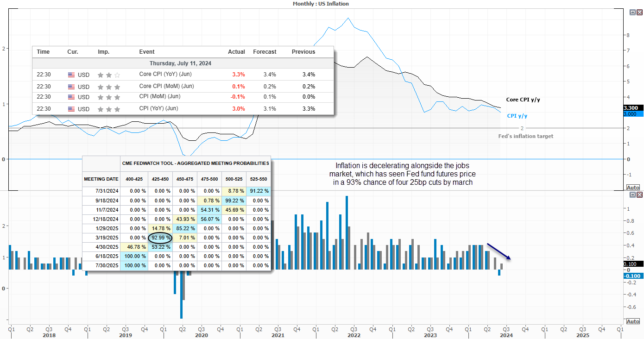The width and height of the screenshot is (644, 339).
Task: Click the red -0.1% actual value
Action: (238, 97)
